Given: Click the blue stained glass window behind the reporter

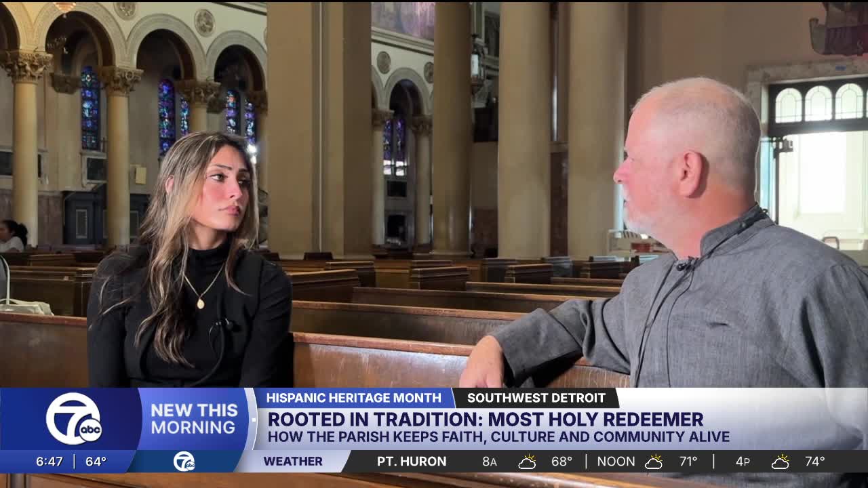Looking at the screenshot, I should pyautogui.click(x=167, y=117).
